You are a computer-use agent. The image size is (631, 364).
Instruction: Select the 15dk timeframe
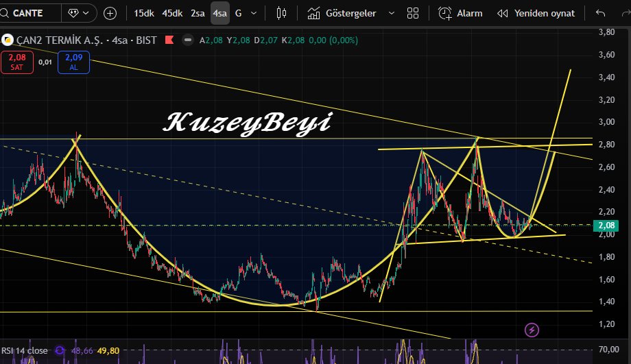(143, 13)
